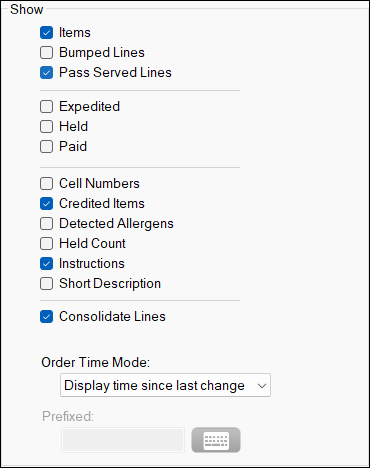Disable the Instructions checkbox

tap(46, 264)
